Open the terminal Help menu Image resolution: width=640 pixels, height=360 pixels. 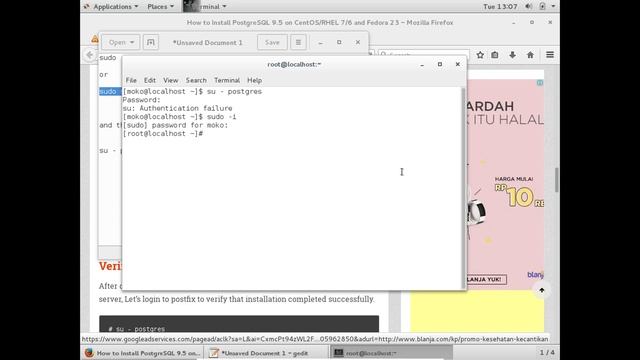click(x=254, y=80)
